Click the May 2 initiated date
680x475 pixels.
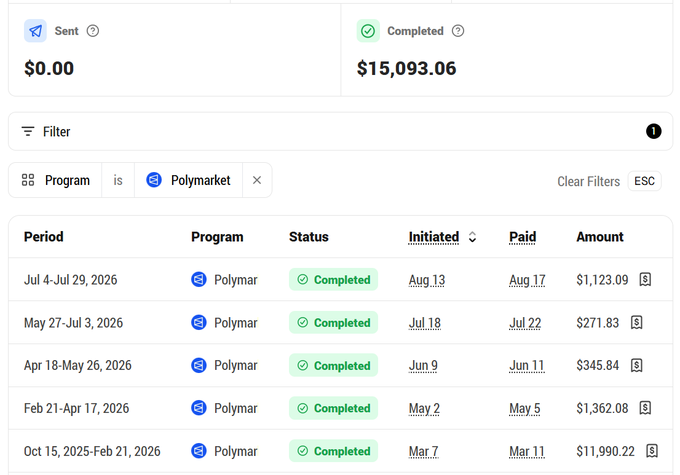[x=424, y=409]
